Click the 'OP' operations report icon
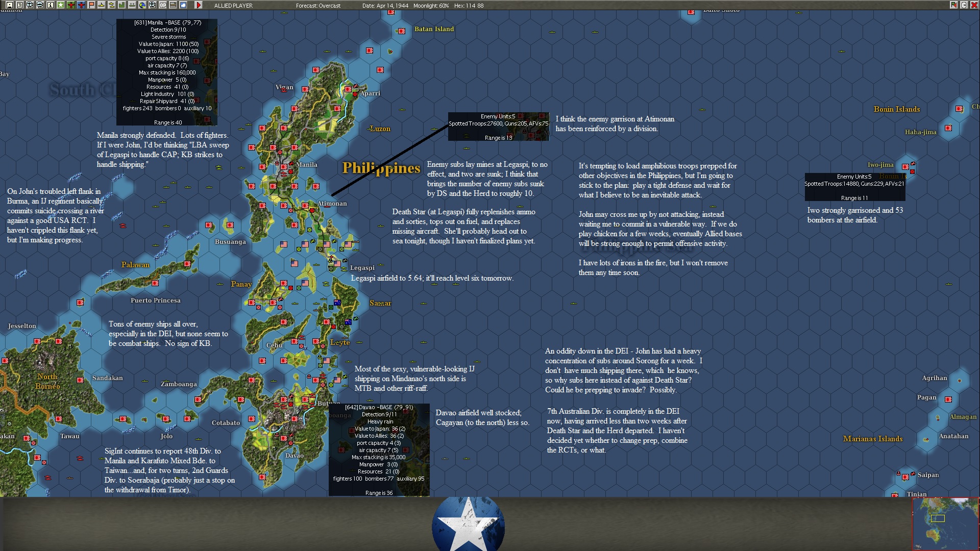980x551 pixels. (162, 5)
